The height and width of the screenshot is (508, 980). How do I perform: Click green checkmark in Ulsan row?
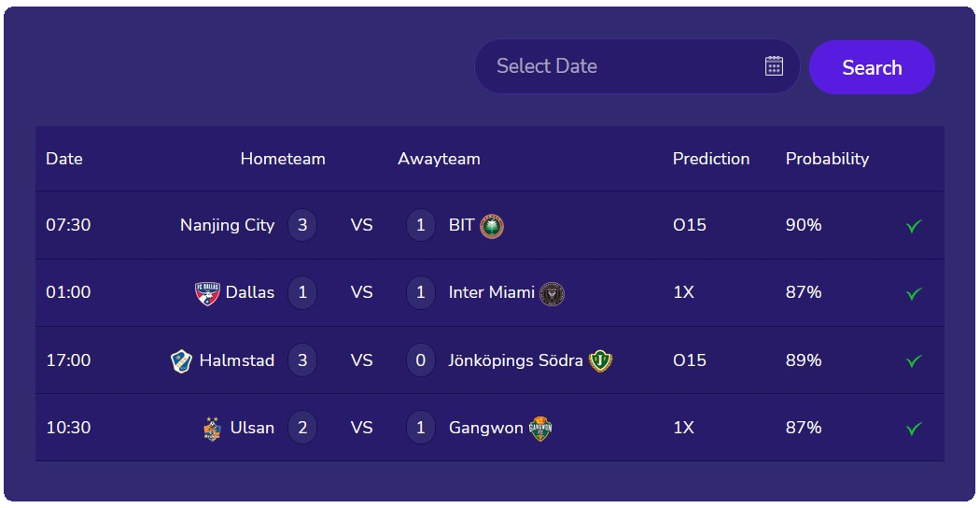914,428
